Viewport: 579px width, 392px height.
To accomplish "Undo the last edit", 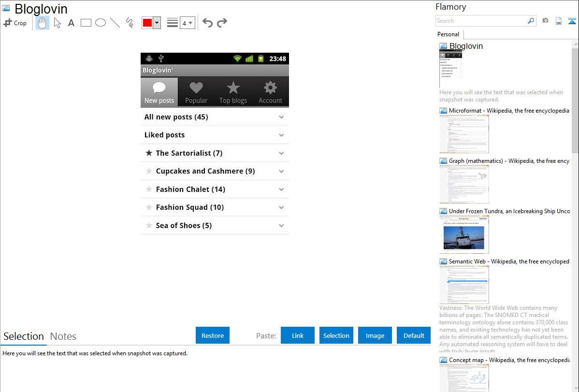I will [x=207, y=23].
